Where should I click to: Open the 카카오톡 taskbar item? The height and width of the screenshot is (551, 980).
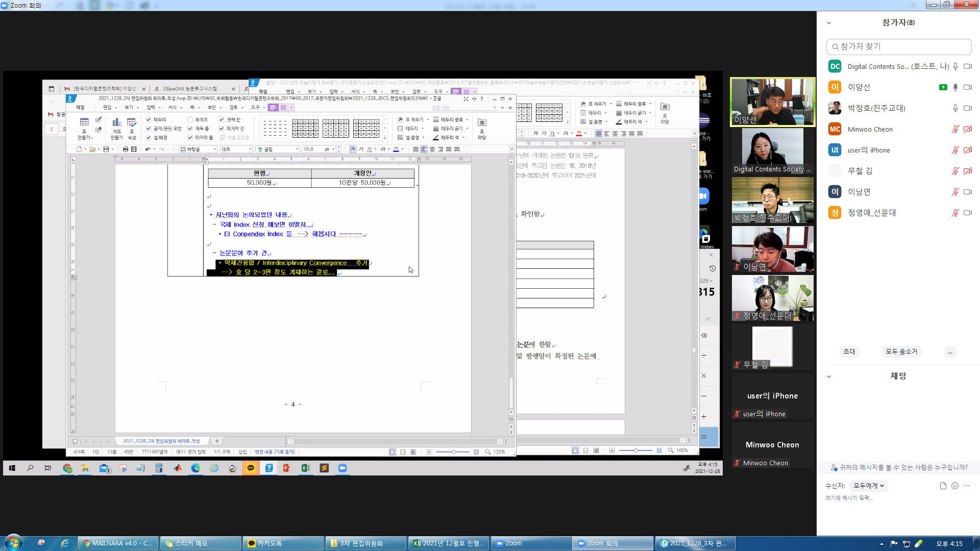click(x=283, y=543)
